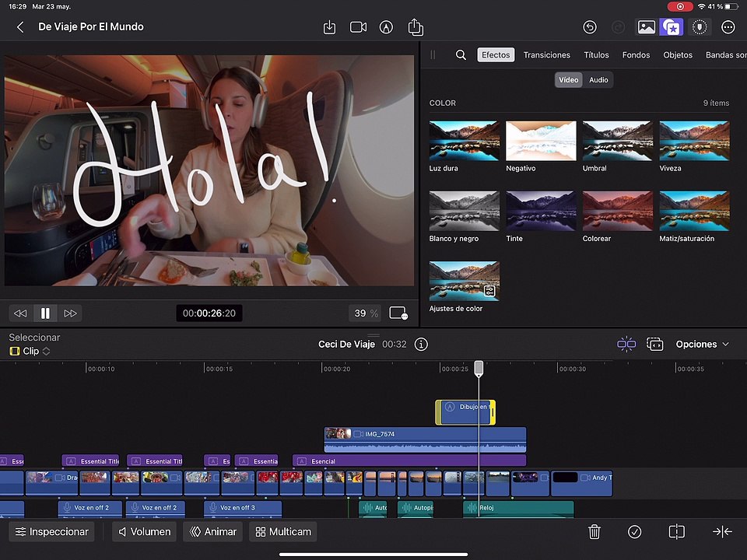
Task: Select the Ajustes de color effect
Action: (x=465, y=281)
